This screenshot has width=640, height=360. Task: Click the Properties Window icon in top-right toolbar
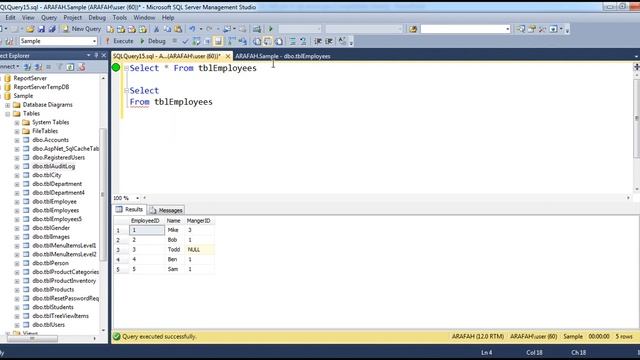point(532,29)
